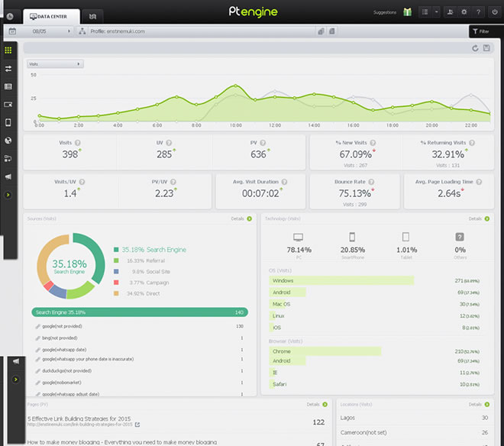Select the megaphone campaign icon in sidebar
The image size is (504, 446).
click(x=8, y=176)
